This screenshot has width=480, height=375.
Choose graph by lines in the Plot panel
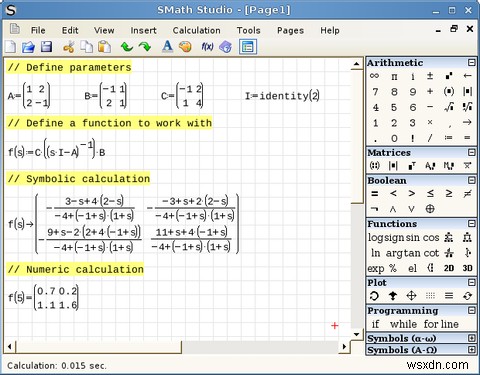pos(449,296)
